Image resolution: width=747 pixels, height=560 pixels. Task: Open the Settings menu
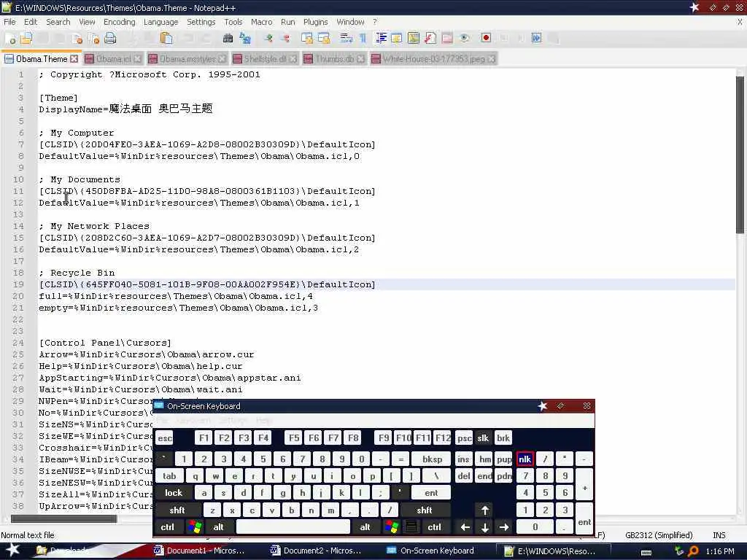click(201, 22)
